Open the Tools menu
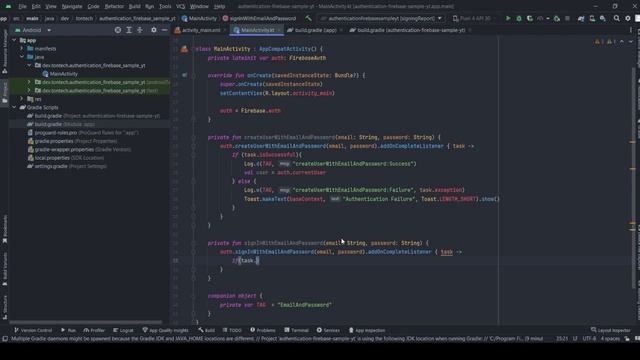Image resolution: width=640 pixels, height=360 pixels. 165,7
